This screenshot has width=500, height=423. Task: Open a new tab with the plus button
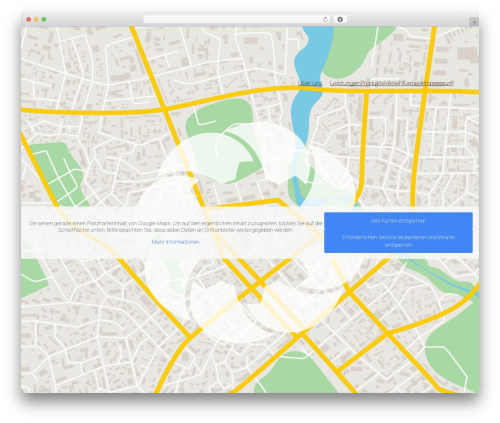coord(474,22)
